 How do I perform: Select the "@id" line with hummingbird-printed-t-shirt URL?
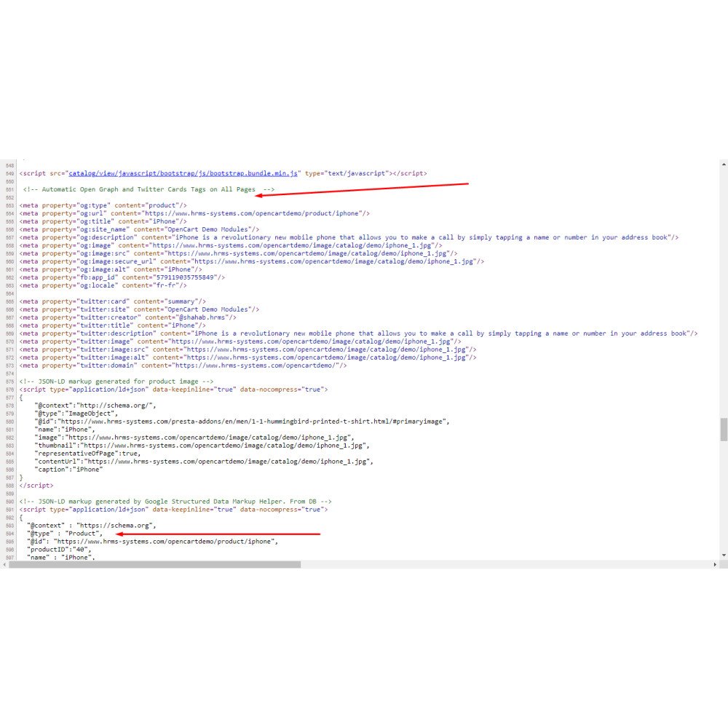pyautogui.click(x=242, y=422)
